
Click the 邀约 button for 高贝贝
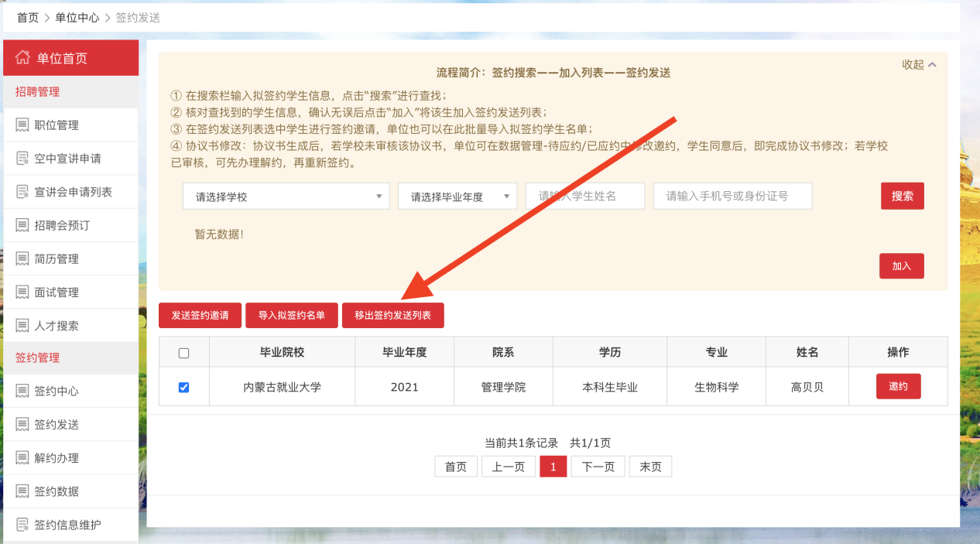pos(898,386)
